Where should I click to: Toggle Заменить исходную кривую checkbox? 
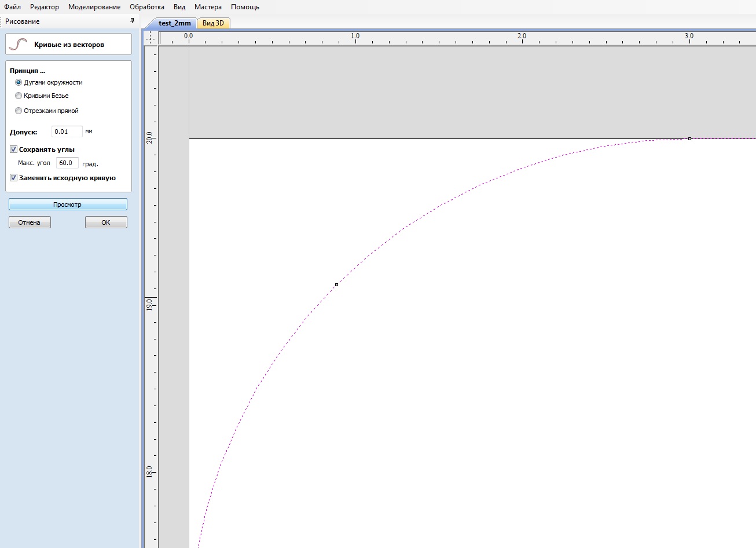(13, 178)
